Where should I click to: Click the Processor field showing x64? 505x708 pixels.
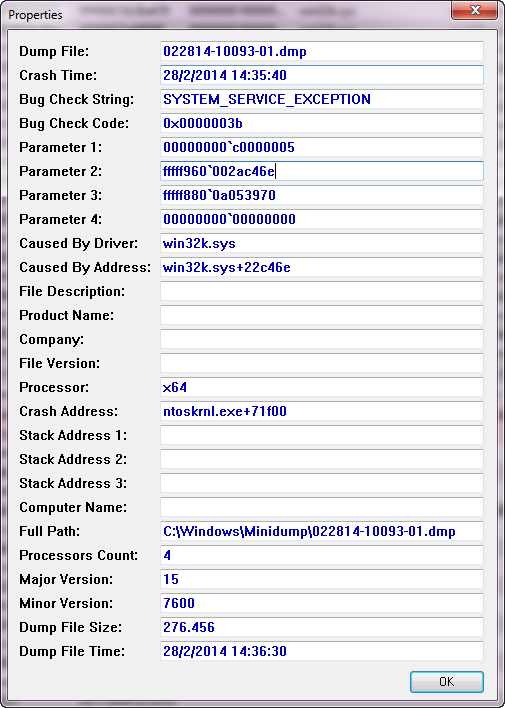(x=322, y=387)
